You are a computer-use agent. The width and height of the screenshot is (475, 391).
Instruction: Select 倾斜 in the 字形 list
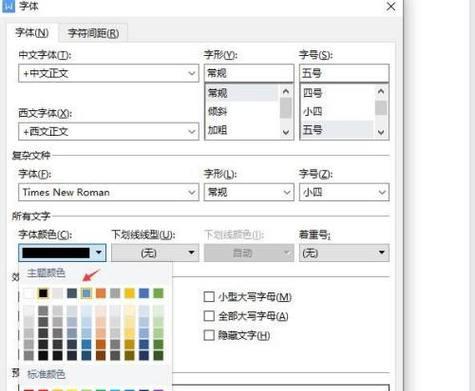[242, 111]
